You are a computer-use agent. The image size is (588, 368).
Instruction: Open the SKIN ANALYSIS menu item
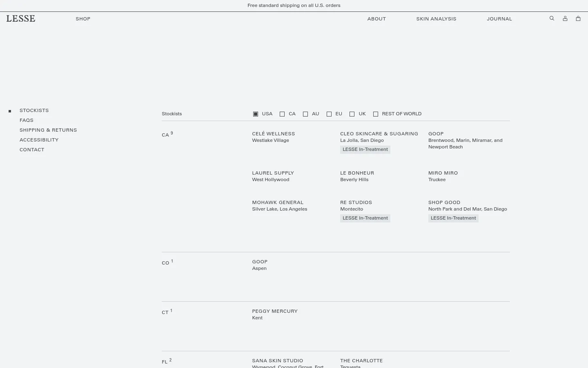tap(436, 19)
